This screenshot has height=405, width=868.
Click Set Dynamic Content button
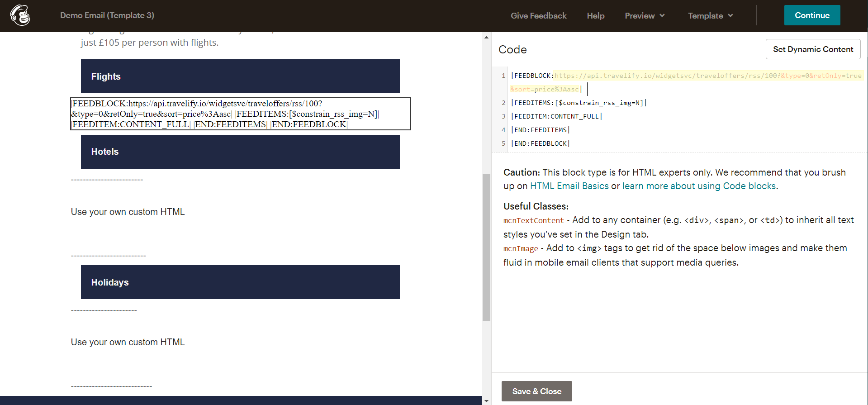click(x=813, y=49)
